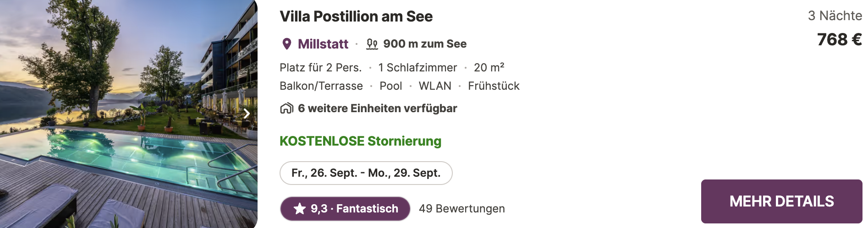Viewport: 868px width, 228px height.
Task: Click the 900 m zum See label
Action: click(x=425, y=44)
